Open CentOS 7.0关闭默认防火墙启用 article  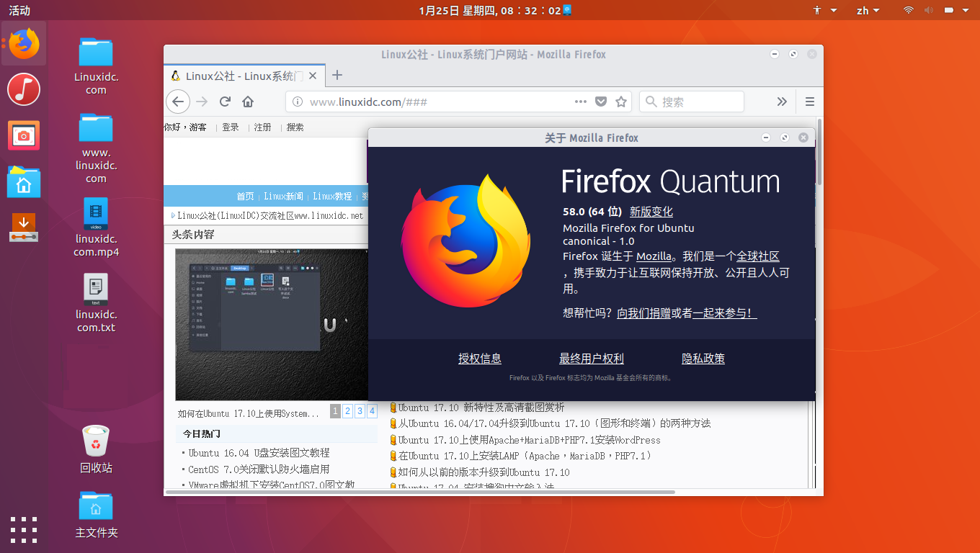click(x=259, y=469)
